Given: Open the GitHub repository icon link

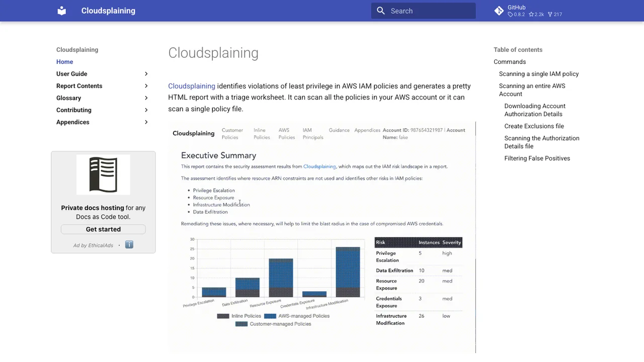Looking at the screenshot, I should coord(499,11).
